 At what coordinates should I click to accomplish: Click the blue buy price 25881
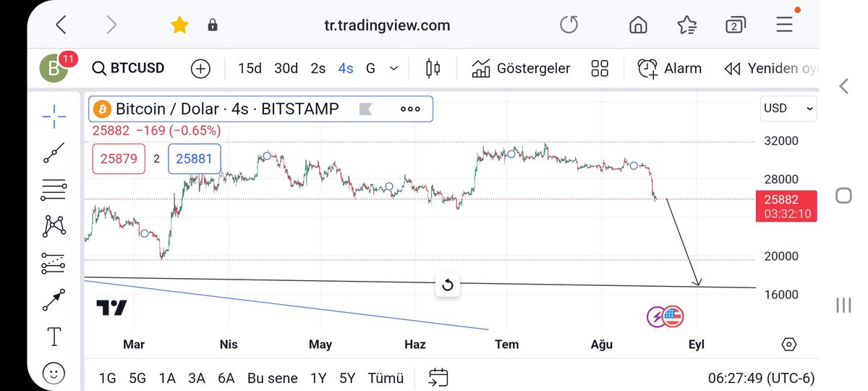click(x=195, y=159)
